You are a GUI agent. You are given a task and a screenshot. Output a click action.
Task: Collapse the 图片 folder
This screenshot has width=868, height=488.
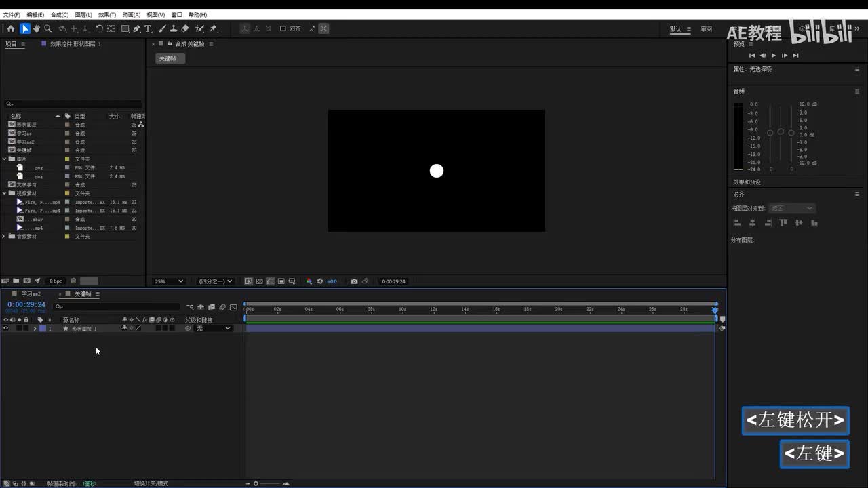tap(5, 159)
